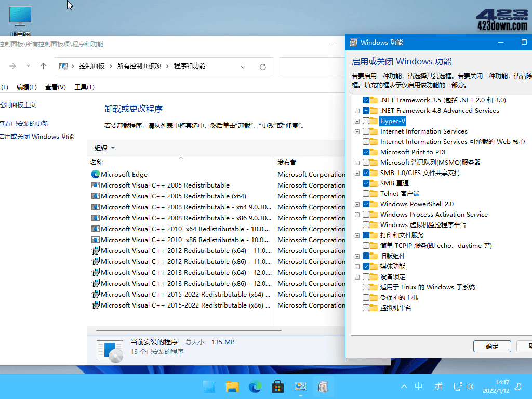Open Control Panel Home link

click(18, 105)
